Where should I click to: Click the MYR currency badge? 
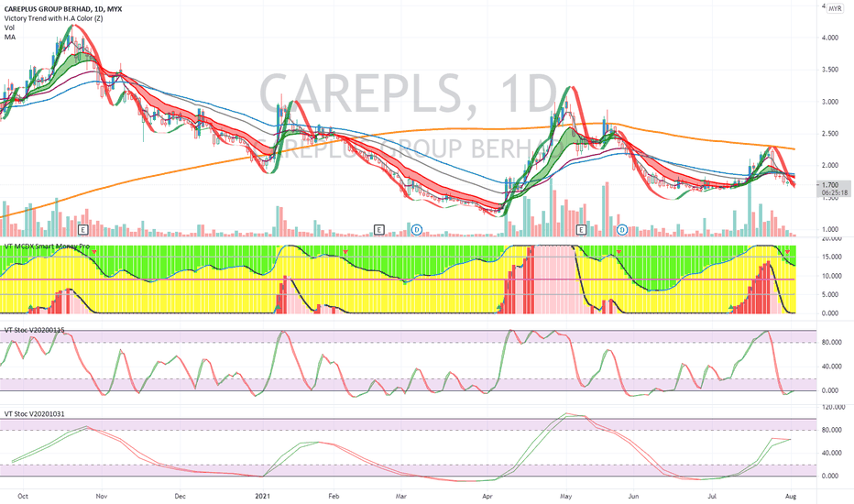(835, 9)
